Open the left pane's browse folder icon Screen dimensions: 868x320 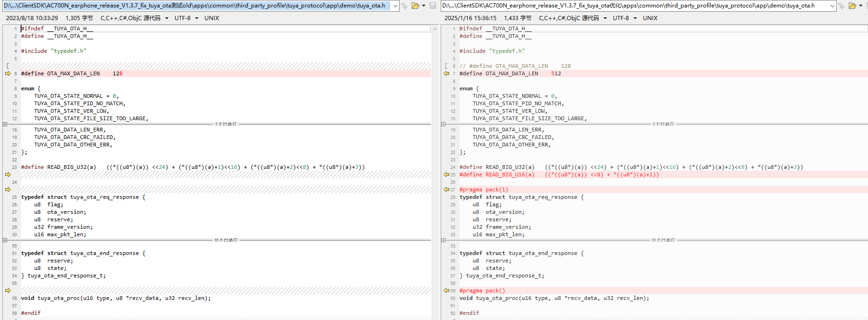415,6
